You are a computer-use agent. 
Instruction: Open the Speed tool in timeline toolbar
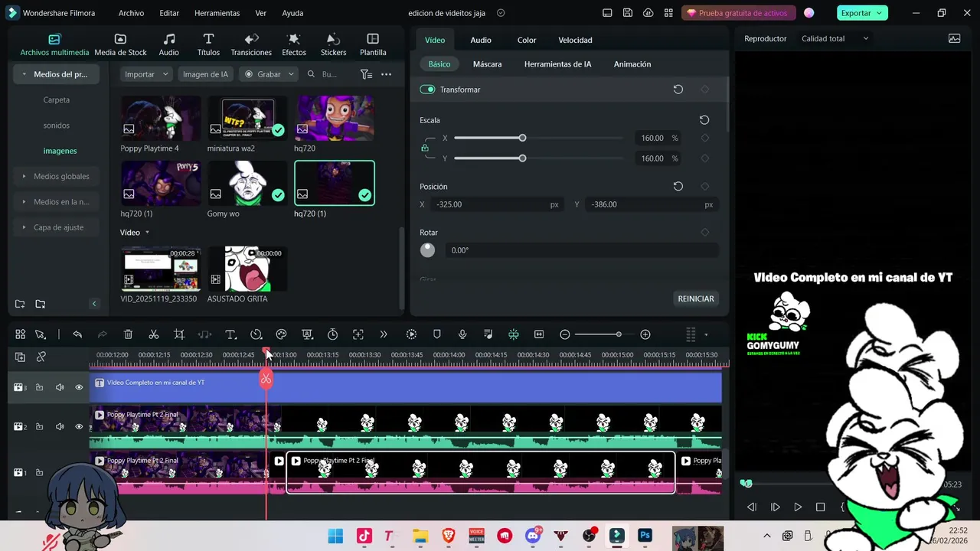(256, 334)
